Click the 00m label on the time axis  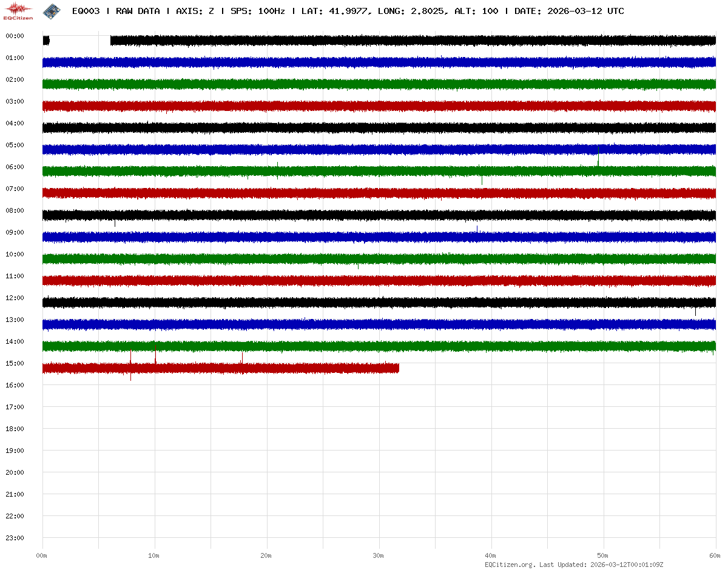(x=42, y=556)
